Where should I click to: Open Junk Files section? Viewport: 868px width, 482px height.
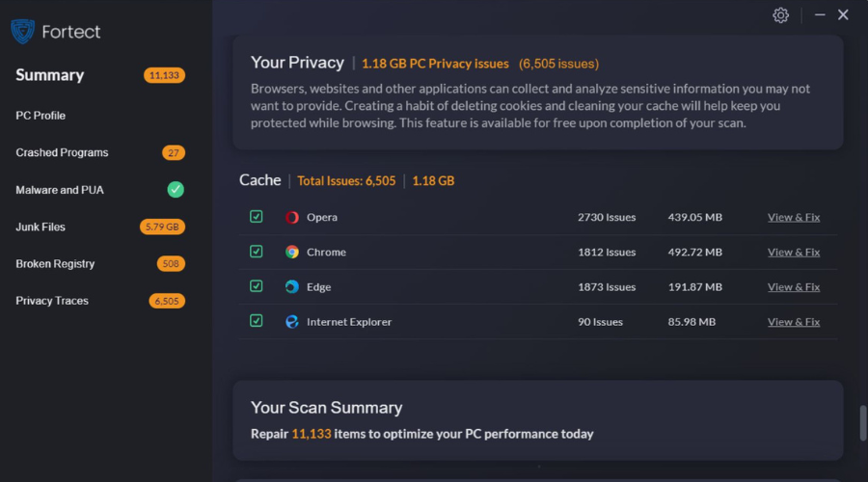(41, 227)
